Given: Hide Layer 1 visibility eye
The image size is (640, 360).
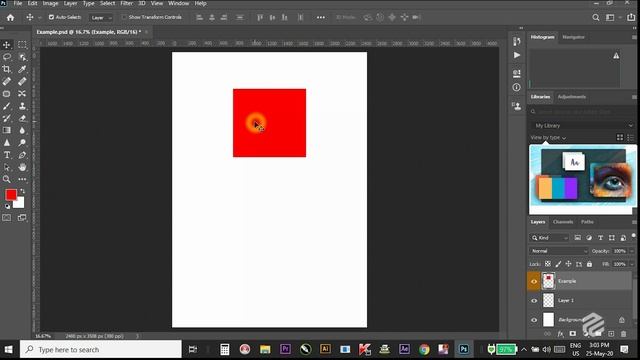Looking at the screenshot, I should pos(534,301).
